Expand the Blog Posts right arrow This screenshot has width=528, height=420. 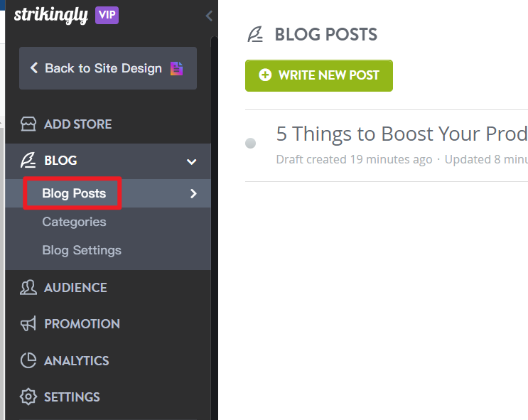(193, 194)
